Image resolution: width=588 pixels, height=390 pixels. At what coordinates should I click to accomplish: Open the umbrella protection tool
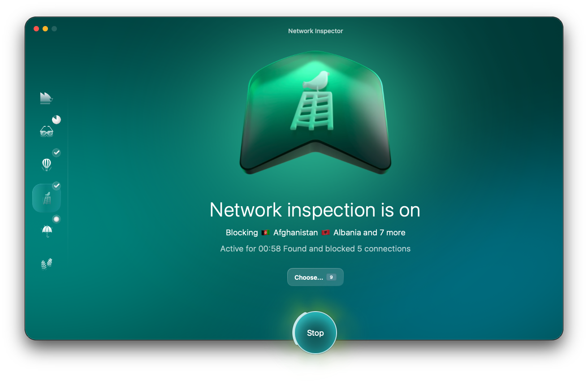pos(46,230)
